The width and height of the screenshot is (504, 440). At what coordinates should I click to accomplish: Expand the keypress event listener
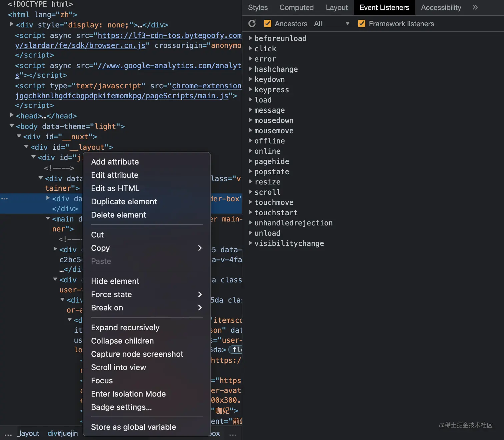pyautogui.click(x=251, y=90)
